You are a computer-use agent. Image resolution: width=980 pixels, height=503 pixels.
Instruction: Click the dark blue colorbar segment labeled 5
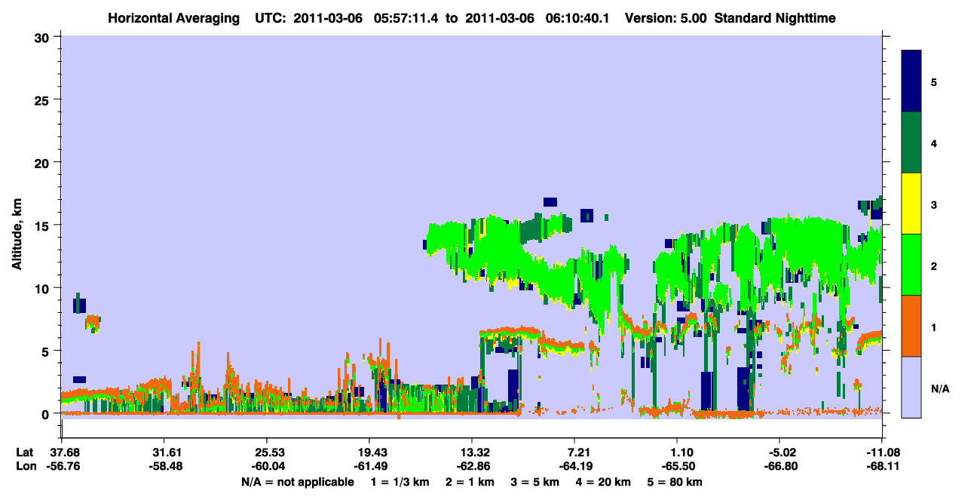coord(911,81)
